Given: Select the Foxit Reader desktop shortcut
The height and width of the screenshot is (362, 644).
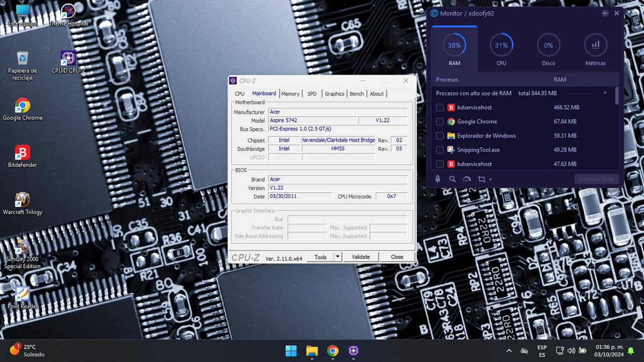Looking at the screenshot, I should tap(23, 298).
